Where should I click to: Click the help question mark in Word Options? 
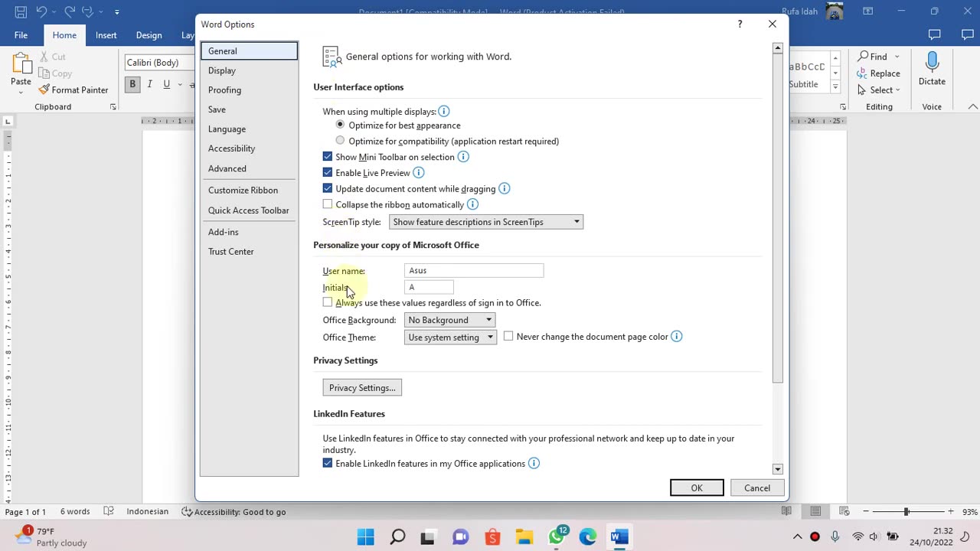[740, 24]
